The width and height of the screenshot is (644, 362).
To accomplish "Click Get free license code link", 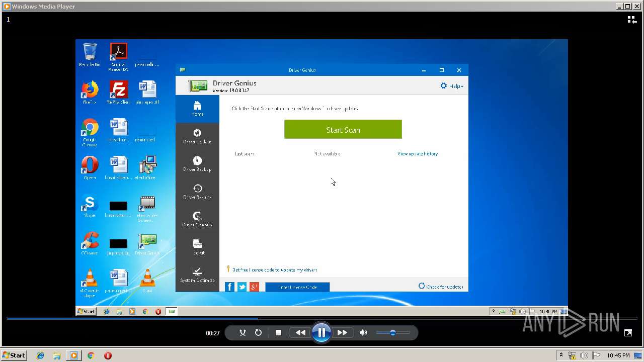I will coord(275,270).
